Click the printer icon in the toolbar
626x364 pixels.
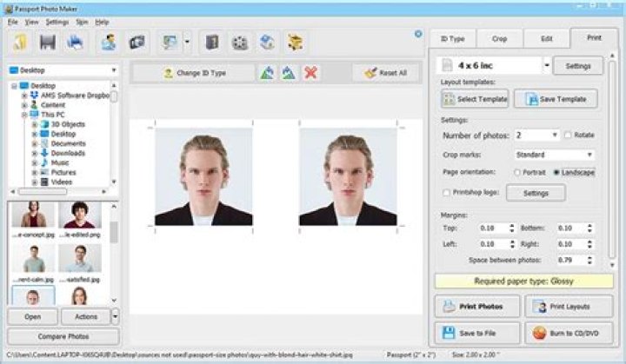76,42
